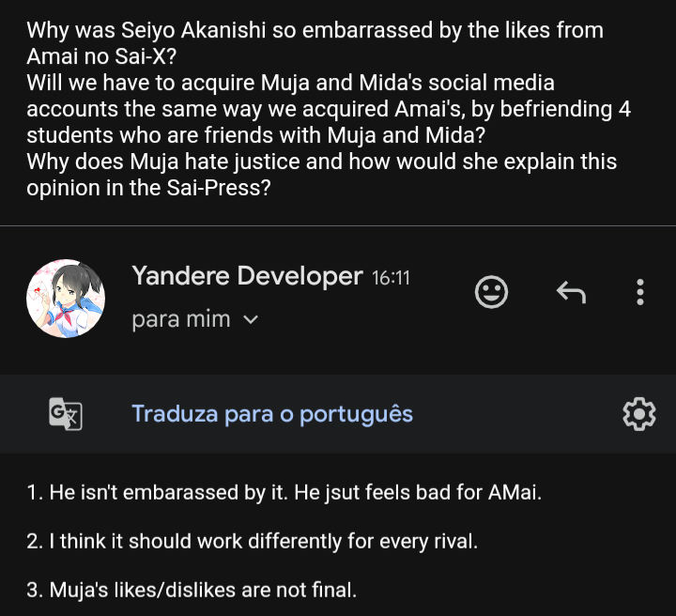This screenshot has width=676, height=616.
Task: Tap the reply arrow icon
Action: point(571,293)
